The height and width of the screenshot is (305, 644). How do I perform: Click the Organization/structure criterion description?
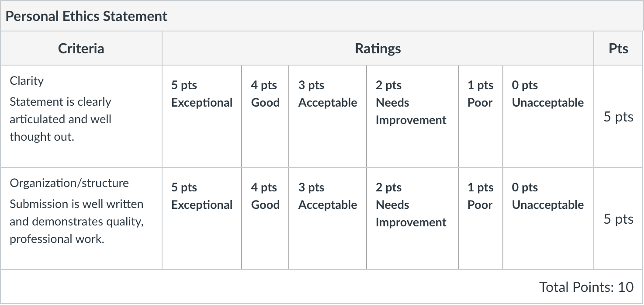tap(77, 222)
